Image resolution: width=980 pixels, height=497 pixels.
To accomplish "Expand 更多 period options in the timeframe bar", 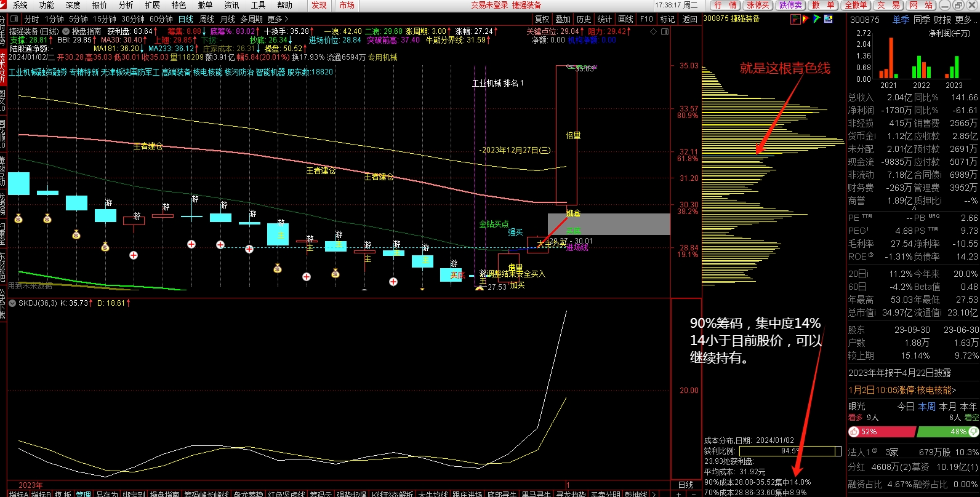I will point(278,19).
